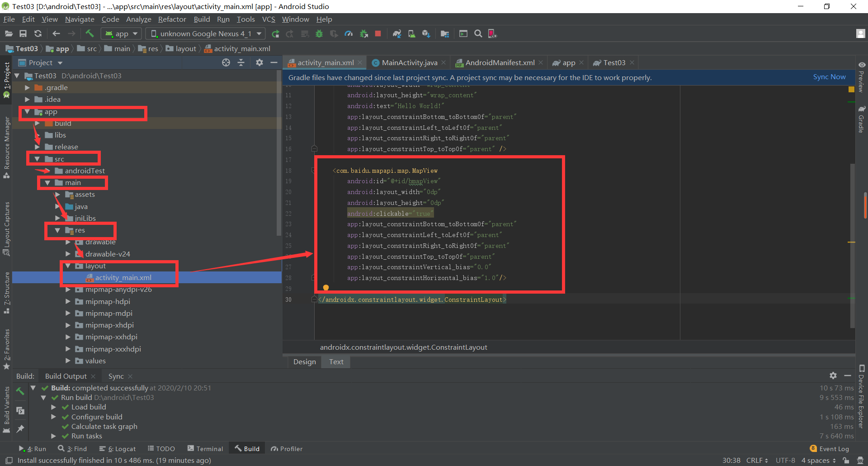868x466 pixels.
Task: Expand the java folder
Action: click(57, 206)
